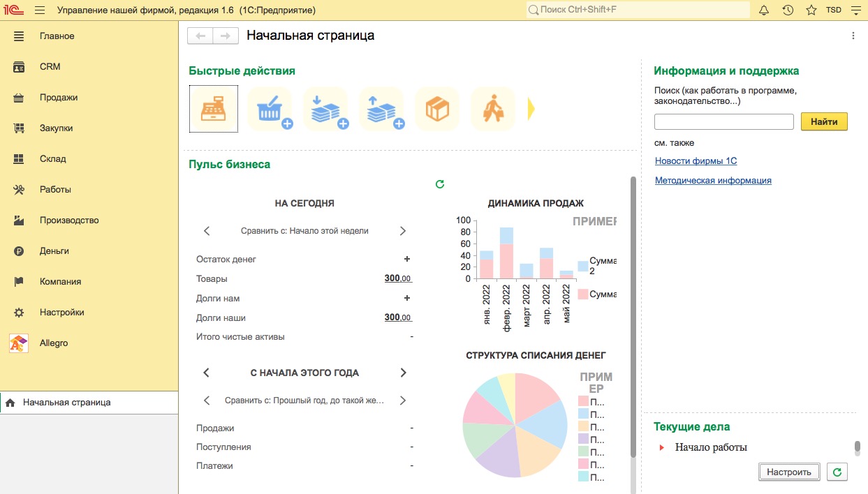Open the TSD user menu
This screenshot has height=494, width=868.
[834, 10]
